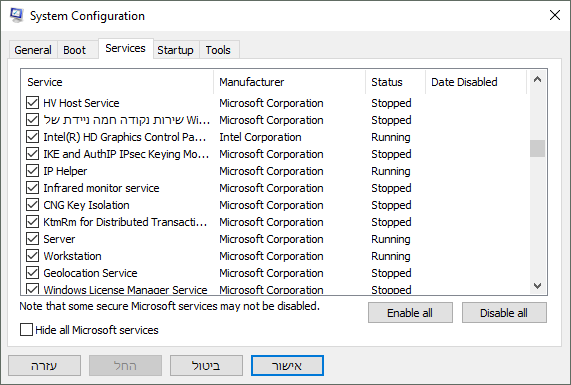The width and height of the screenshot is (571, 385).
Task: Click the Running status of Server
Action: 391,239
